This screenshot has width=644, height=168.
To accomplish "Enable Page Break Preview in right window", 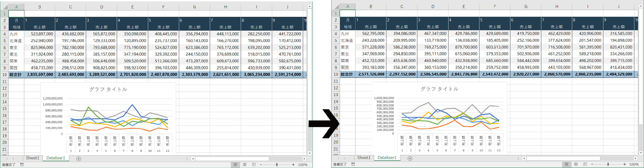I will click(585, 164).
